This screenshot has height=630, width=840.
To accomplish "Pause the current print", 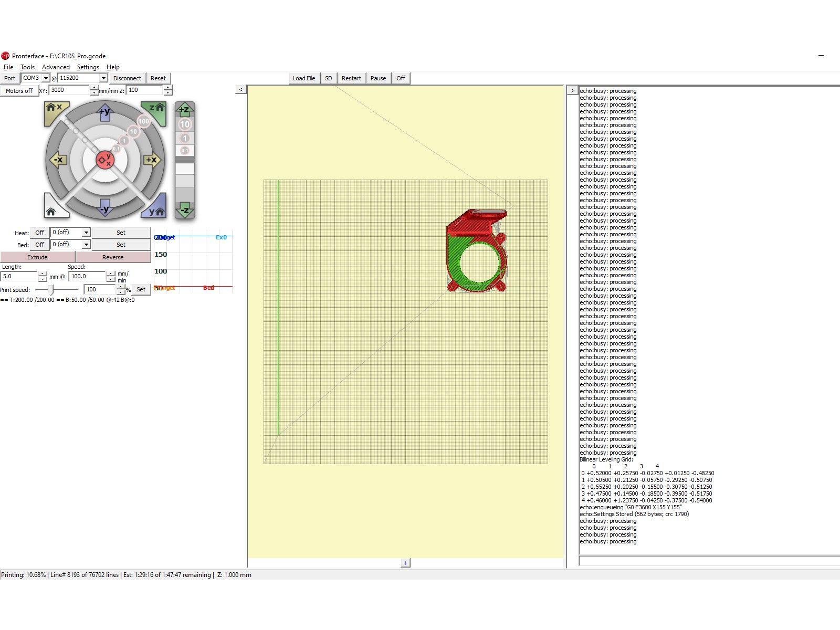I will 378,78.
